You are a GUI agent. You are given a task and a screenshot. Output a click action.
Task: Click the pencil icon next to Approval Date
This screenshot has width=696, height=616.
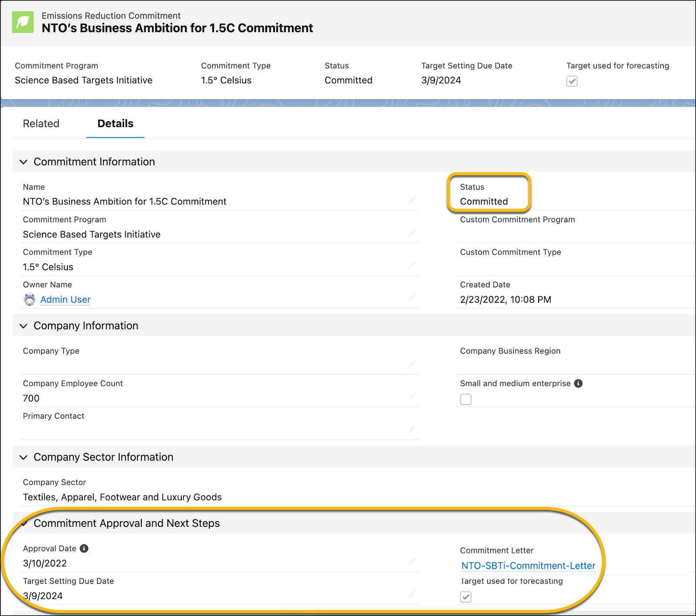click(412, 562)
